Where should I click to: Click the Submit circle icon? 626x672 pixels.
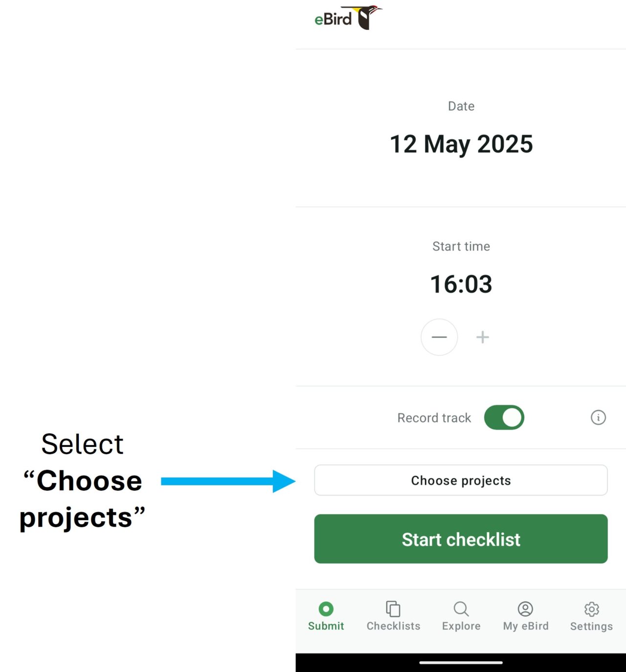326,609
